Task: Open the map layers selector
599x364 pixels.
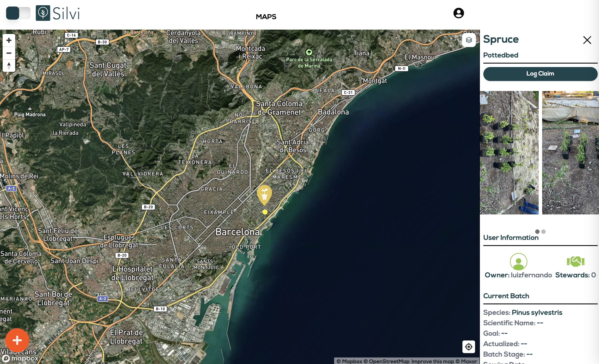Action: [x=469, y=40]
